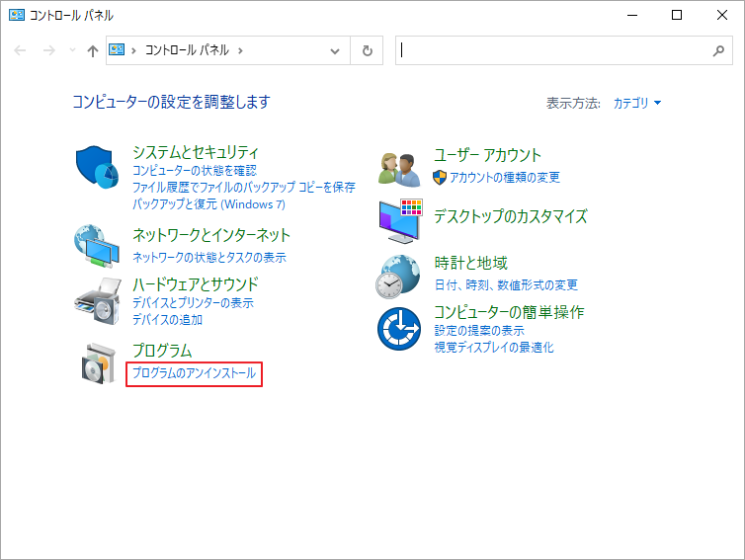Refresh the Control Panel view
The image size is (745, 560).
pos(367,50)
